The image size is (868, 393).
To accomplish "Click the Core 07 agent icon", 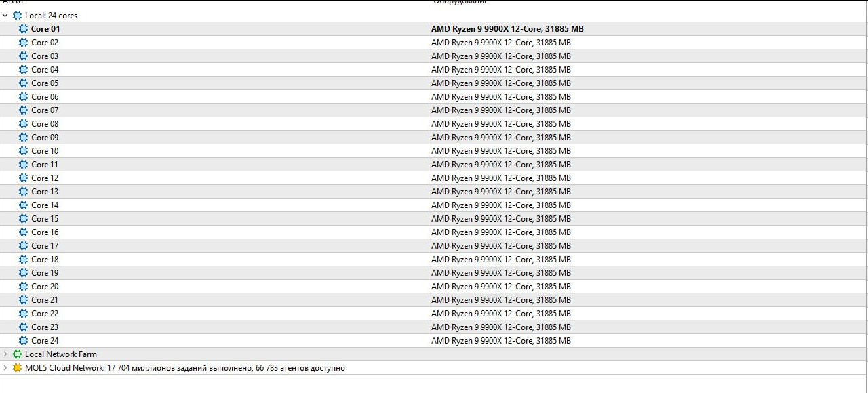I will pos(24,110).
